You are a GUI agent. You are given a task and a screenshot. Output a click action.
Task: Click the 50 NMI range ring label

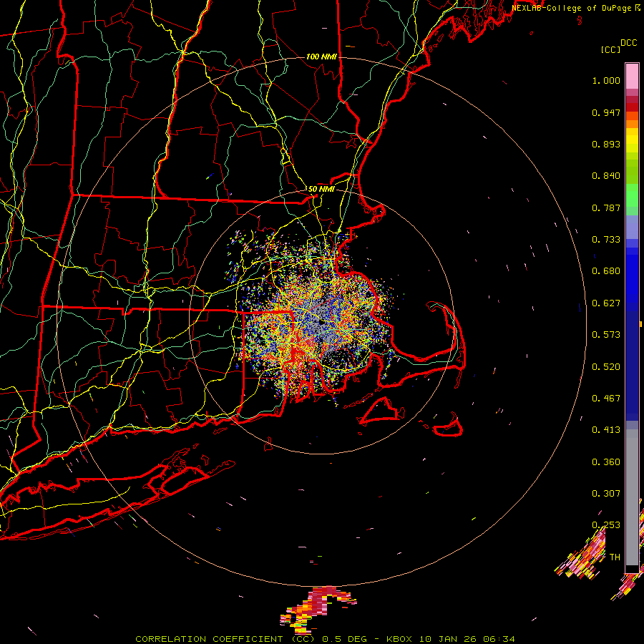tap(321, 190)
